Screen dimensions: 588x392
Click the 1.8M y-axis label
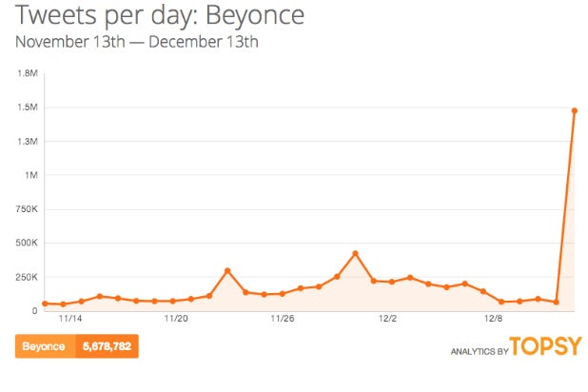pos(28,73)
